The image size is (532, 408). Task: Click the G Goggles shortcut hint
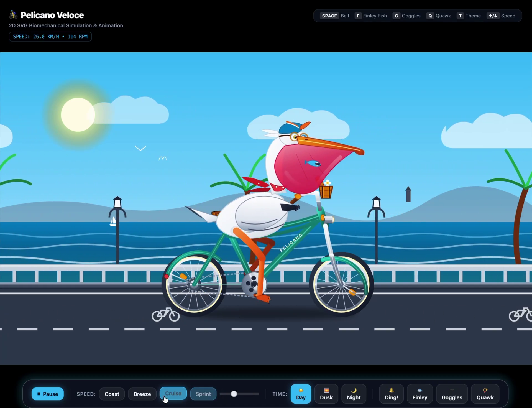click(x=407, y=16)
